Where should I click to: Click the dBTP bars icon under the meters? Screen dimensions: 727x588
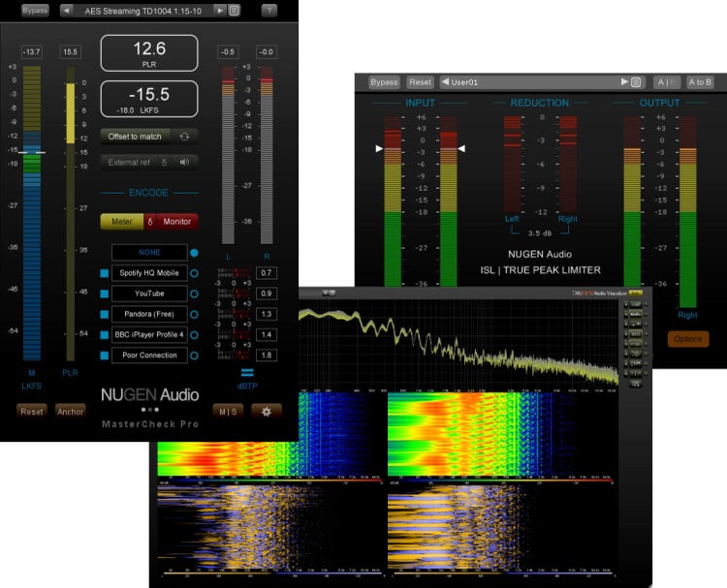point(247,372)
